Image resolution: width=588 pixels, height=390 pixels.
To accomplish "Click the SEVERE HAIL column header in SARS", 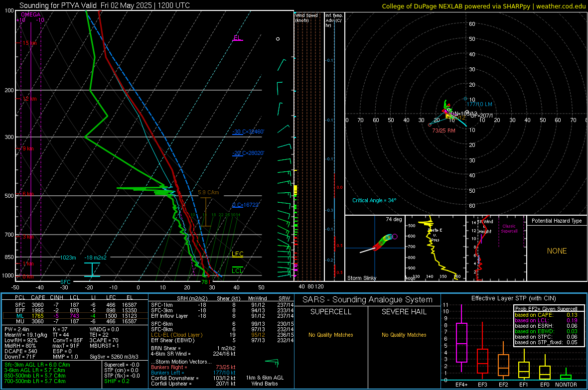I will tap(404, 312).
